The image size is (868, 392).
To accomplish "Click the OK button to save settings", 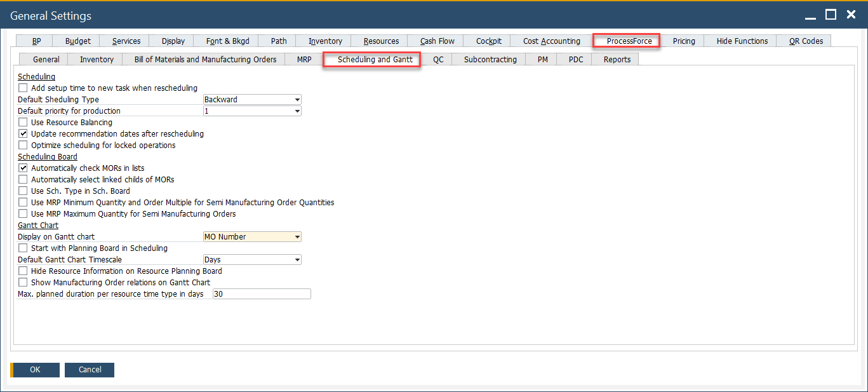I will click(34, 369).
